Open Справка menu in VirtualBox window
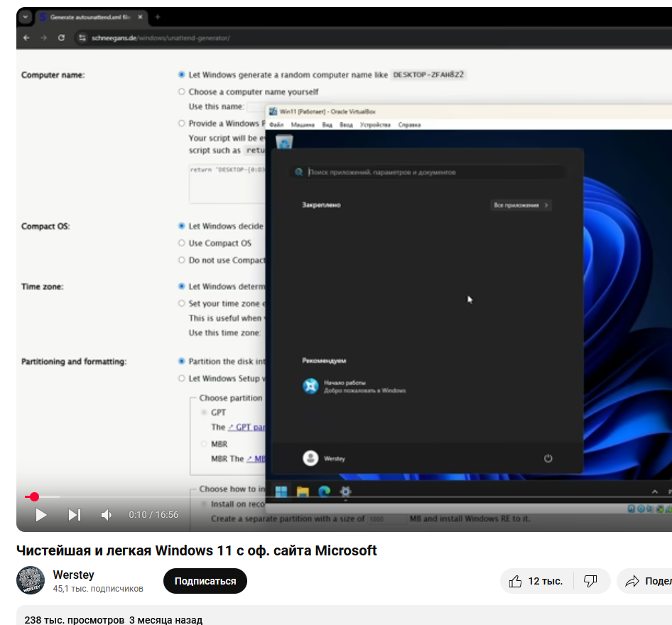Viewport: 672px width, 625px height. (x=409, y=125)
